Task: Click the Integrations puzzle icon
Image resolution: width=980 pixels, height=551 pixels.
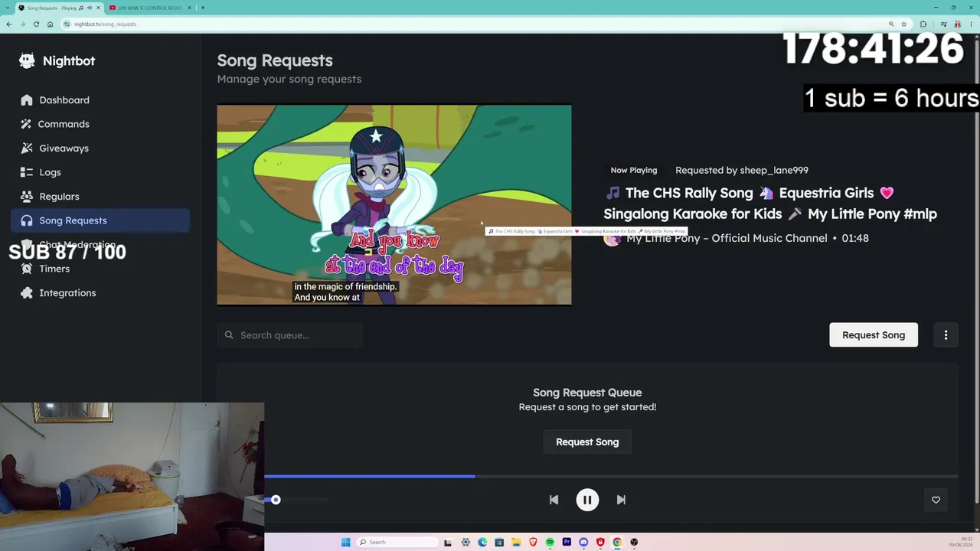Action: (27, 293)
